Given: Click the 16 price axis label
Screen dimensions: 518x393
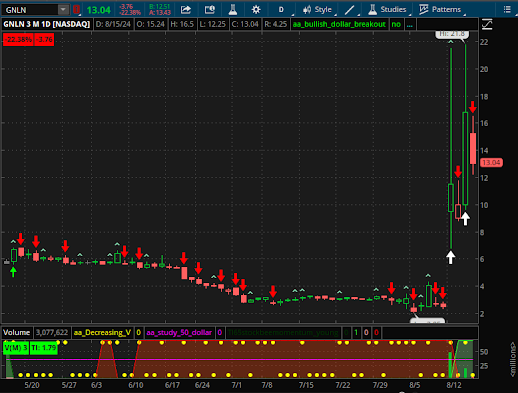Looking at the screenshot, I should pos(484,123).
